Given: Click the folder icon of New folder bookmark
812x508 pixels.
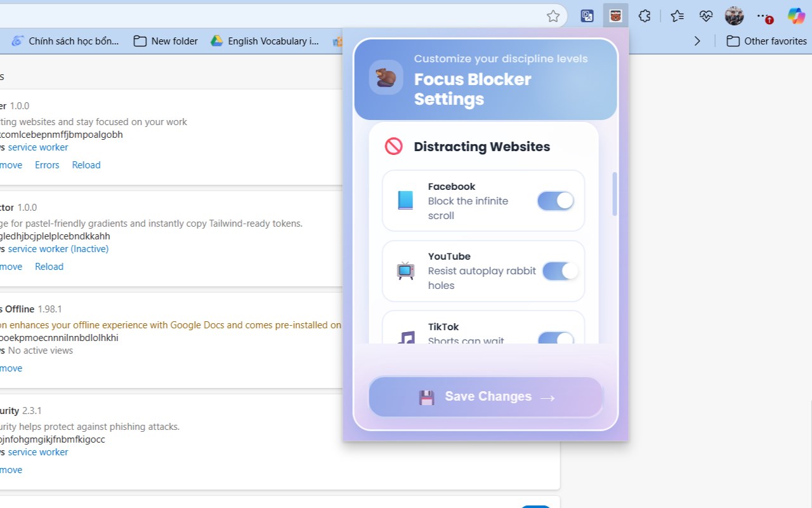Looking at the screenshot, I should point(140,41).
